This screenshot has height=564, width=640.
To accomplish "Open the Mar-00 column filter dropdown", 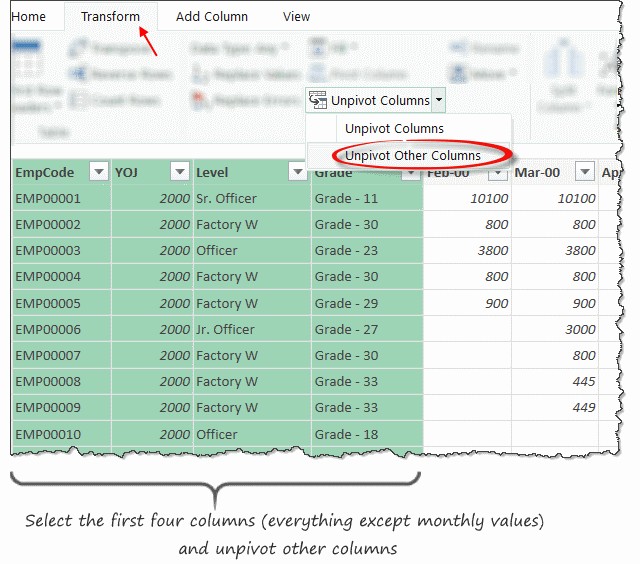I will coord(584,172).
